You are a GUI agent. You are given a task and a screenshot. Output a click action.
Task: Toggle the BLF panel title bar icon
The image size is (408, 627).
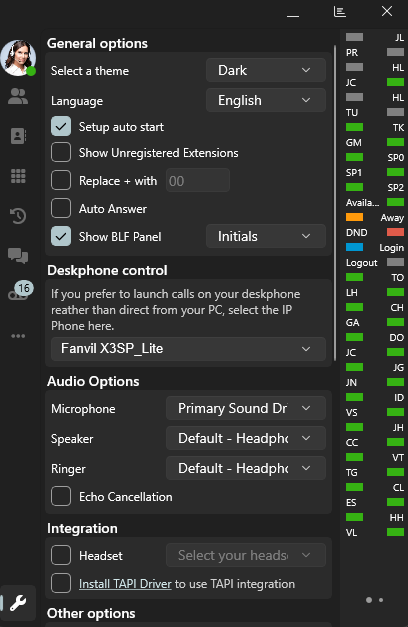(340, 12)
